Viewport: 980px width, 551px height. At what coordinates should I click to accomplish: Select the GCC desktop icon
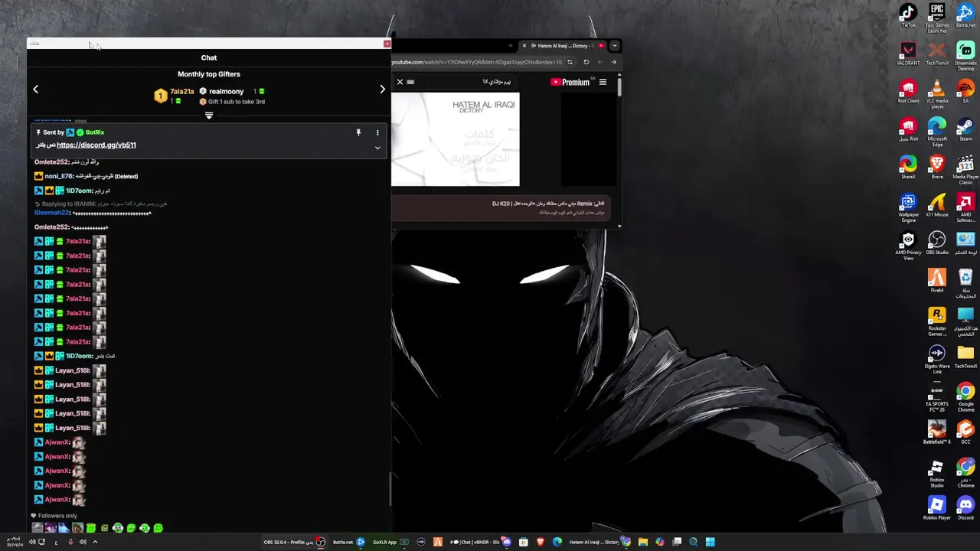(965, 432)
